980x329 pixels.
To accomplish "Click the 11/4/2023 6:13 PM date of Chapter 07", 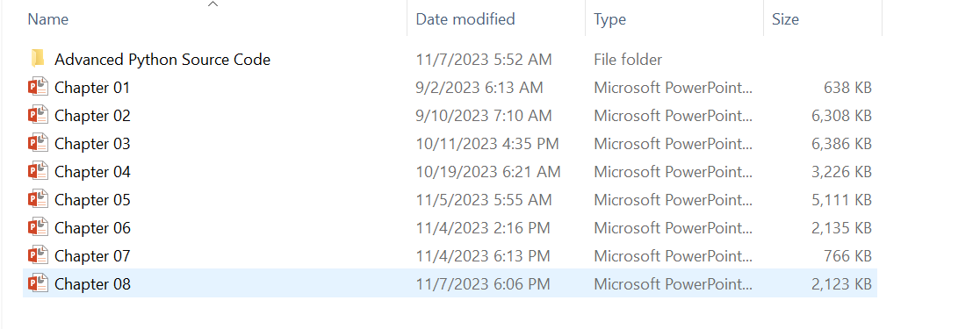I will [483, 256].
